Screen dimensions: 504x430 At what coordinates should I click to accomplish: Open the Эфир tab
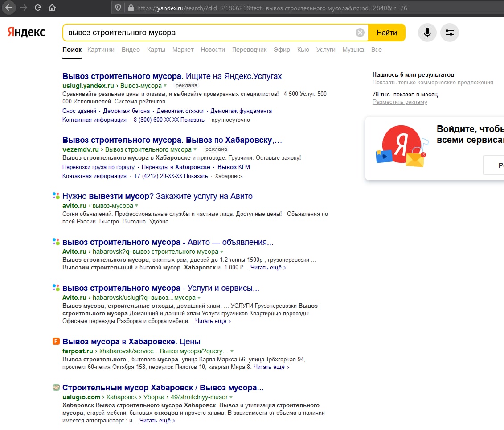pyautogui.click(x=282, y=50)
